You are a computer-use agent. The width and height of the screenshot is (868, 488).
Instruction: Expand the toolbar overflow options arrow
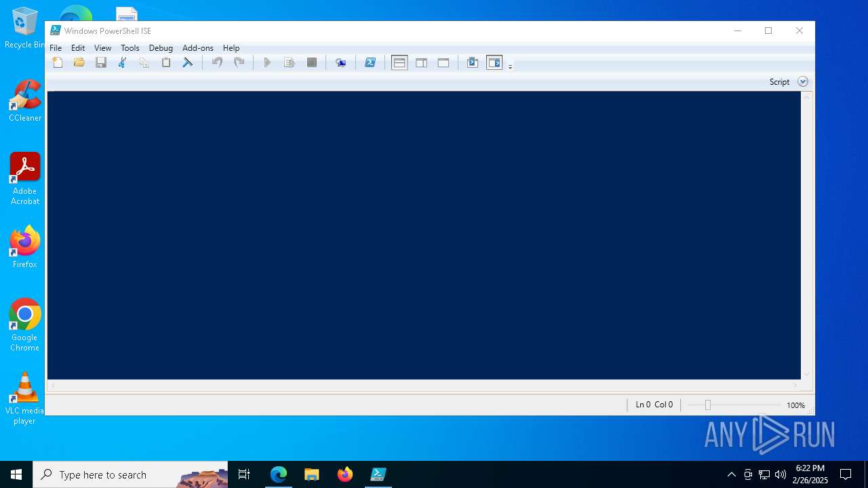510,66
